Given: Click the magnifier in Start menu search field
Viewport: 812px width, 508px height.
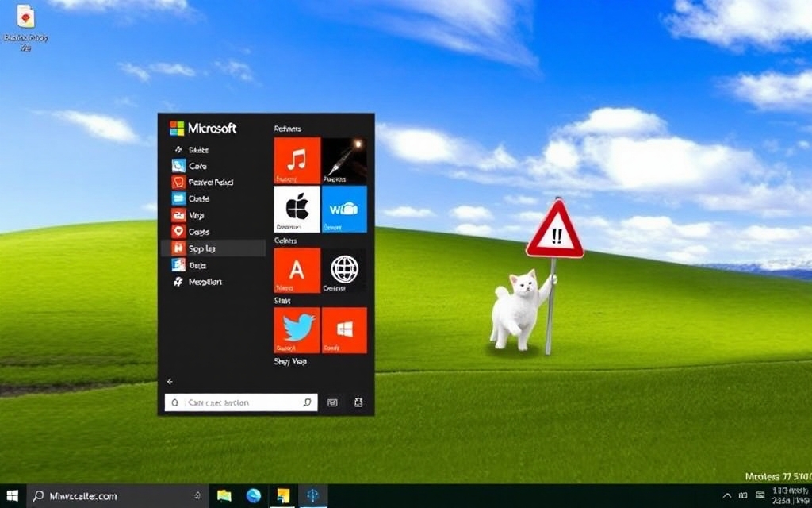Looking at the screenshot, I should (x=307, y=402).
